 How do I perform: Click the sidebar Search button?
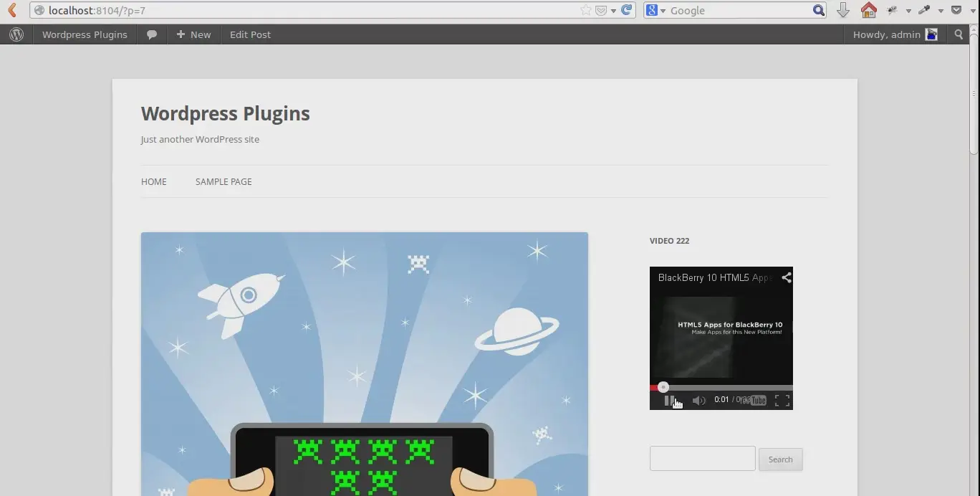click(781, 459)
